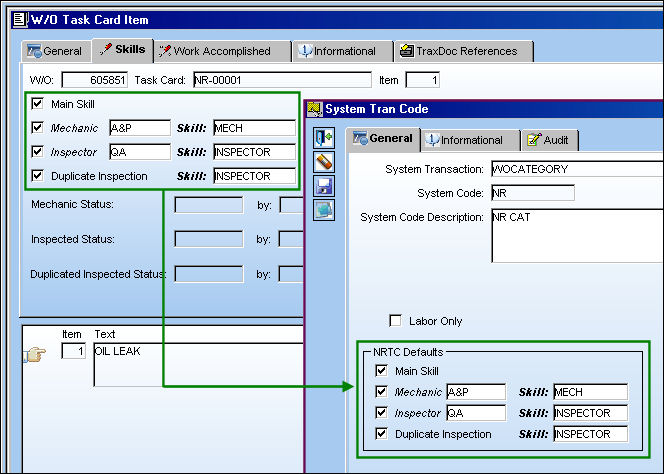Image resolution: width=664 pixels, height=474 pixels.
Task: Click the W/O number field 605851
Action: 94,80
